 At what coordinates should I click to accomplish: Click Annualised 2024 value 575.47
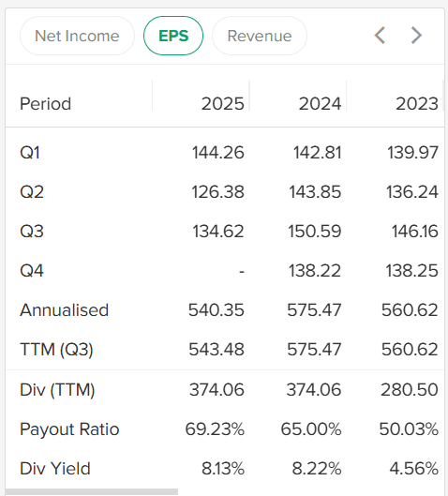click(314, 310)
